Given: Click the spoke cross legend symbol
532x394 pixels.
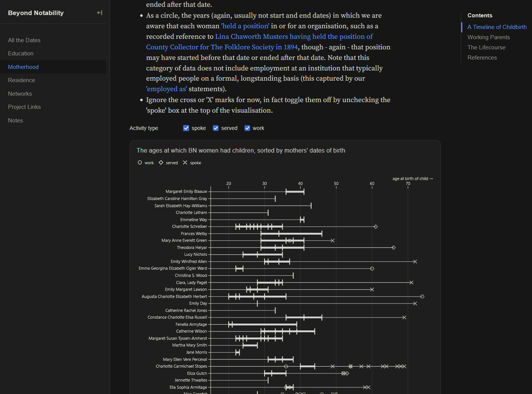Looking at the screenshot, I should [185, 163].
